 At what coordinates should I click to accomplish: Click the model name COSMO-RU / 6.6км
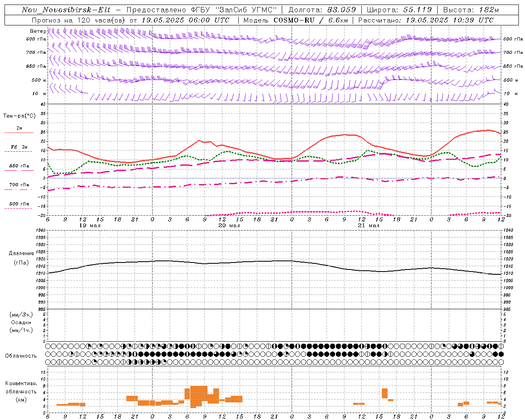[x=310, y=20]
